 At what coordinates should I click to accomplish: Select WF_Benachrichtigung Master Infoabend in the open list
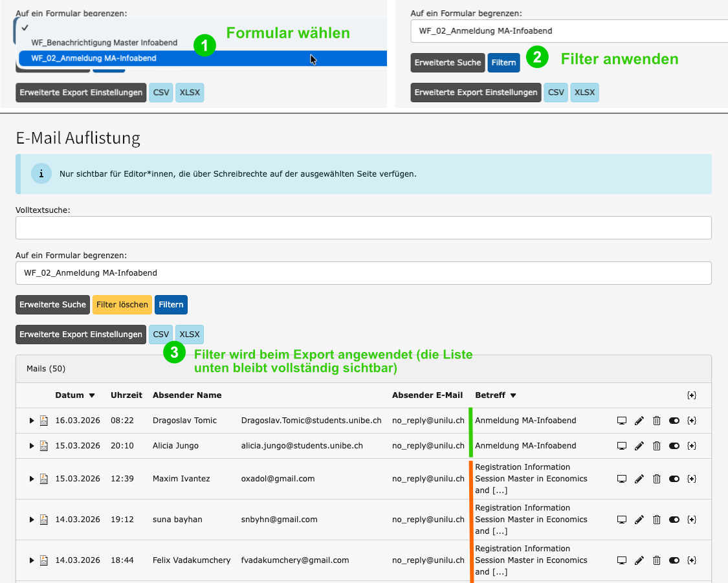pyautogui.click(x=104, y=43)
